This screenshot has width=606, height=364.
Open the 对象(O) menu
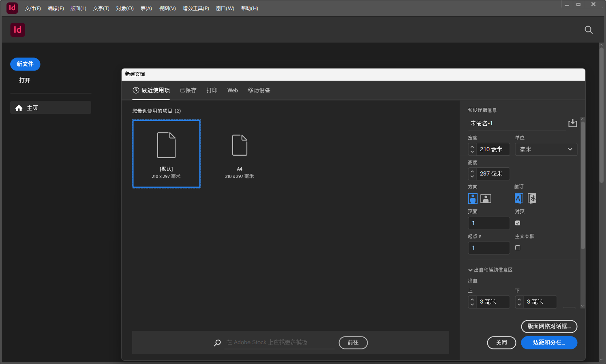125,9
